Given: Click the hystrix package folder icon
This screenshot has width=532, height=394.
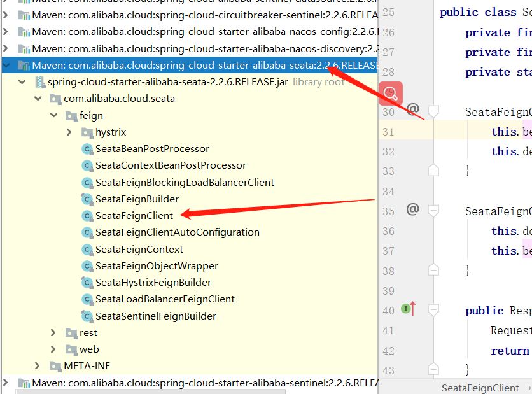Looking at the screenshot, I should coord(87,132).
